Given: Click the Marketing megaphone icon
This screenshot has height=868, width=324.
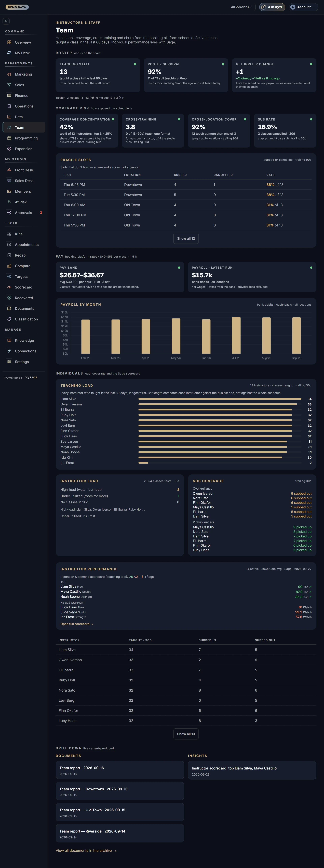Looking at the screenshot, I should tap(9, 74).
